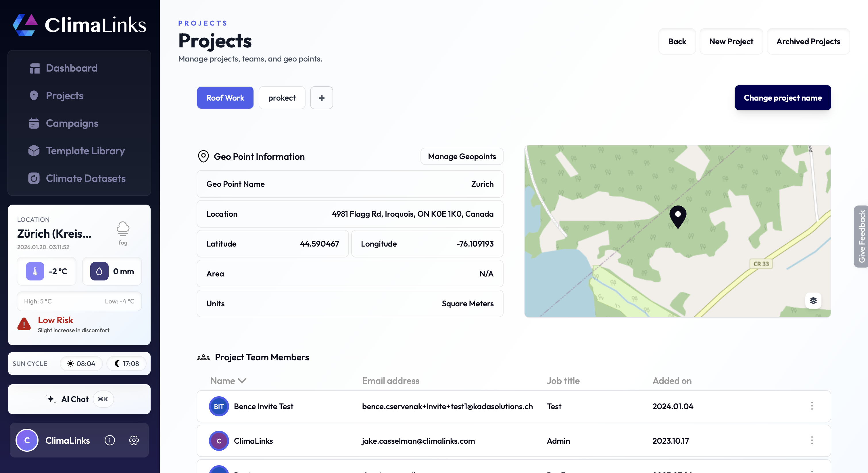The image size is (868, 473).
Task: Open the options menu for Bence Invite Test
Action: coord(812,406)
